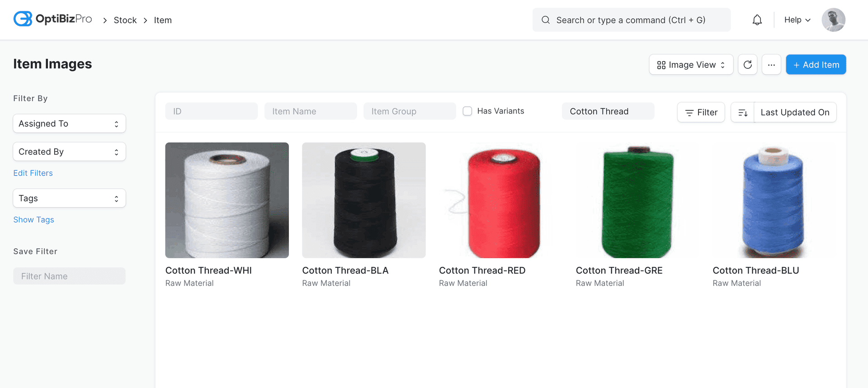Click the OptiBizPro logo icon
Image resolution: width=868 pixels, height=388 pixels.
click(23, 19)
